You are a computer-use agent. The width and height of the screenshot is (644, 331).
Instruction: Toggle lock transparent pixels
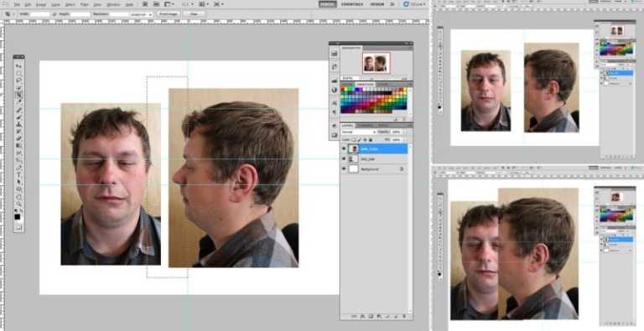coord(354,140)
